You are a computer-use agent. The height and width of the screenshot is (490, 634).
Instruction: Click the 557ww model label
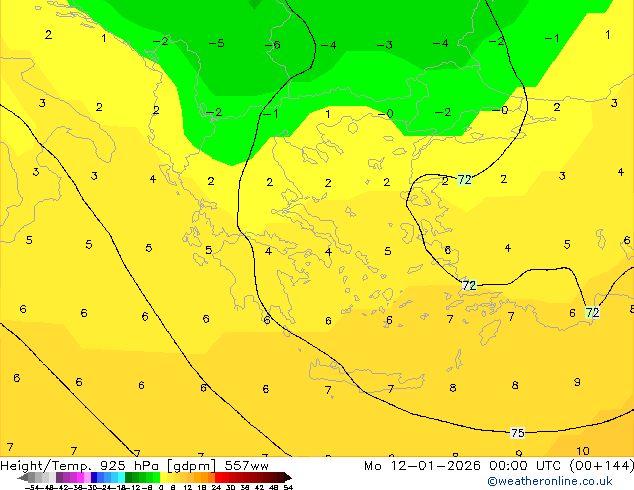246,466
